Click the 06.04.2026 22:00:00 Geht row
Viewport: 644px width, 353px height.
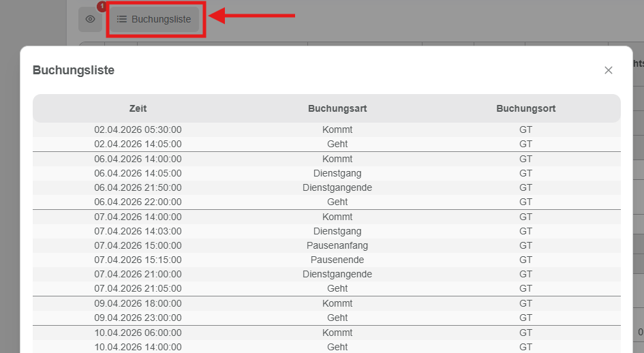tap(326, 202)
